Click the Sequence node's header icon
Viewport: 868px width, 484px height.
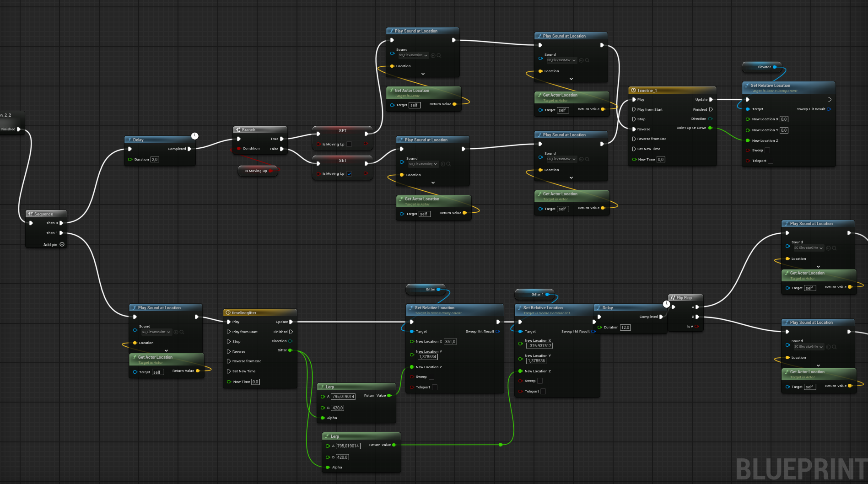[30, 214]
